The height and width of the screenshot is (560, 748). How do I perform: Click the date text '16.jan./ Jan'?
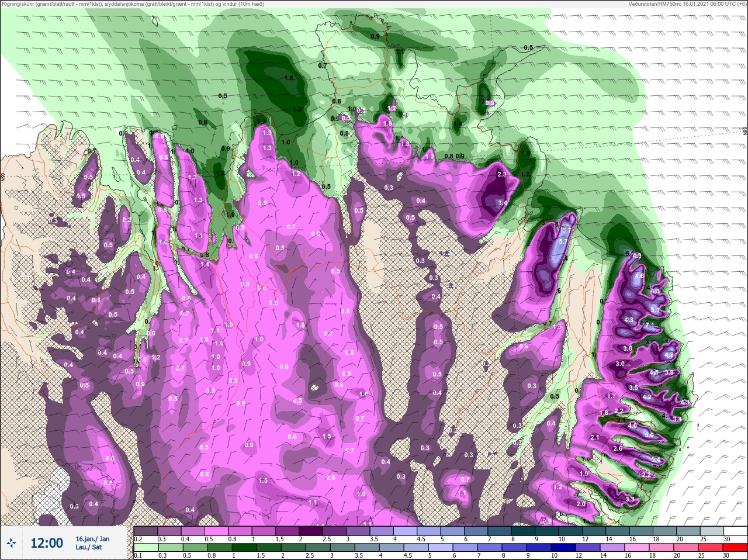coord(92,538)
